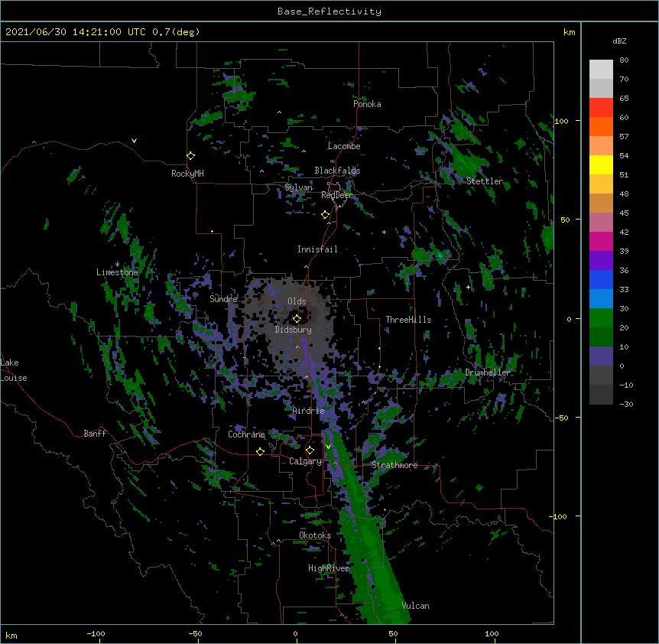Image resolution: width=659 pixels, height=644 pixels.
Task: Click the slate blue 0-10 dBZ swatch
Action: 601,356
